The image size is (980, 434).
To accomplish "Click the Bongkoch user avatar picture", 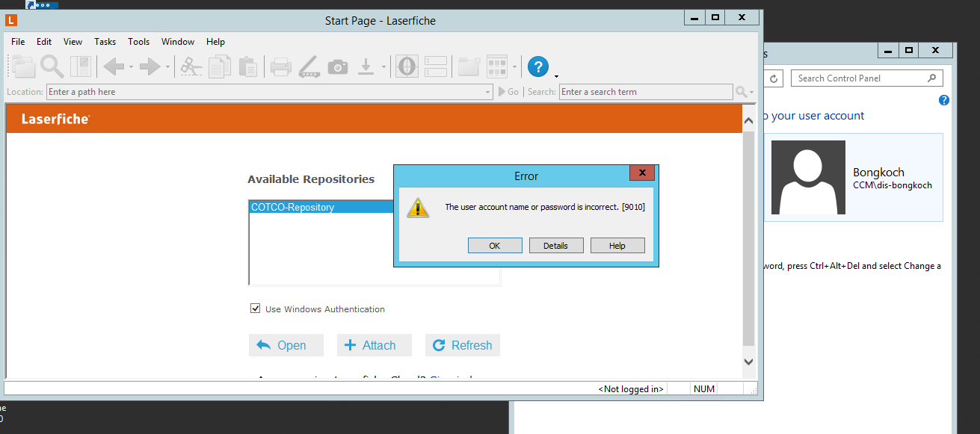I will (808, 177).
